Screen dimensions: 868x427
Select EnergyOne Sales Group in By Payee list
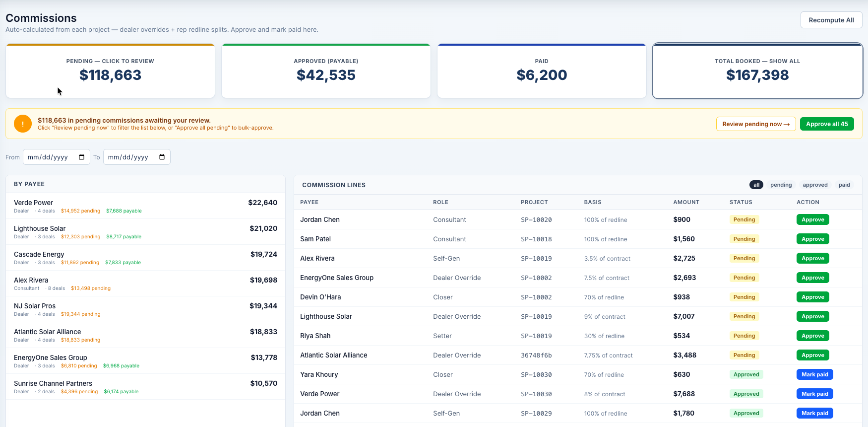pyautogui.click(x=145, y=361)
